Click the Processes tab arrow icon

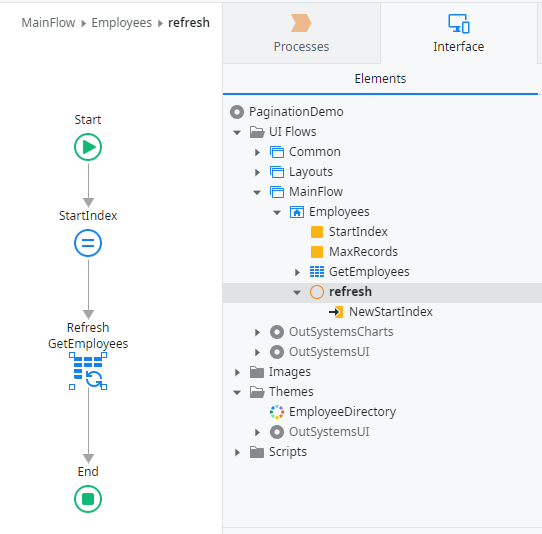coord(301,23)
